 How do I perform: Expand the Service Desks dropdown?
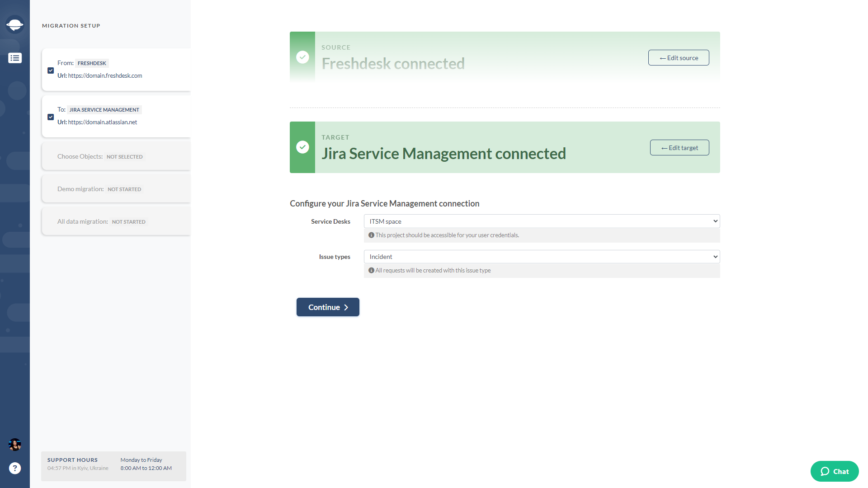542,221
